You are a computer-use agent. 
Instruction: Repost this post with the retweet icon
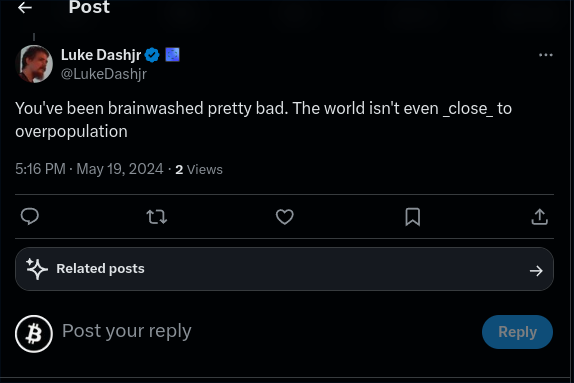tap(157, 217)
